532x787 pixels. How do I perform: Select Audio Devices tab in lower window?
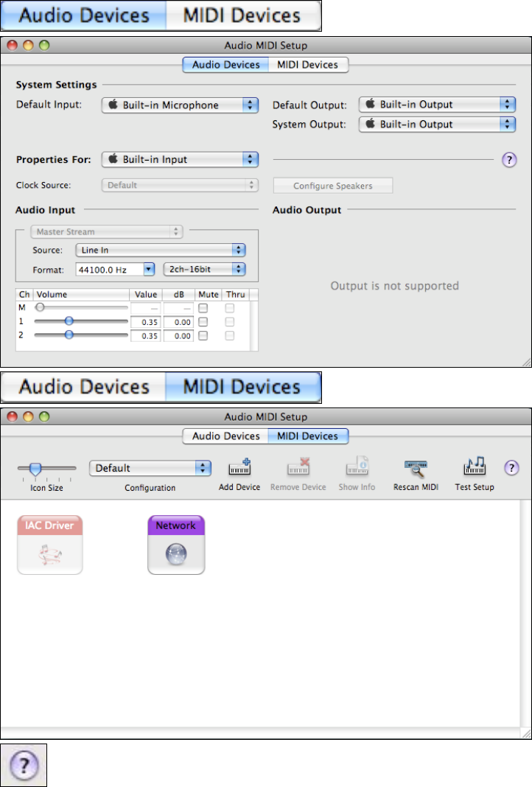click(226, 436)
